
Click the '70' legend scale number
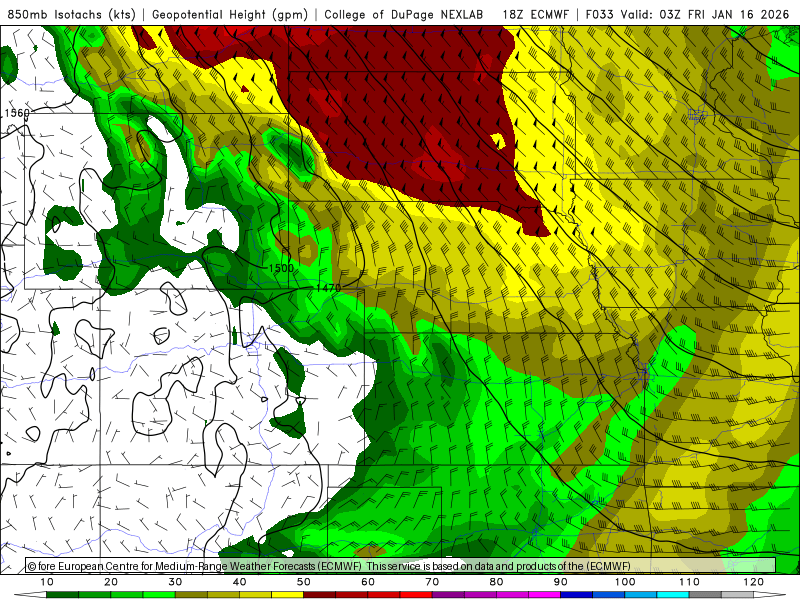pos(432,582)
